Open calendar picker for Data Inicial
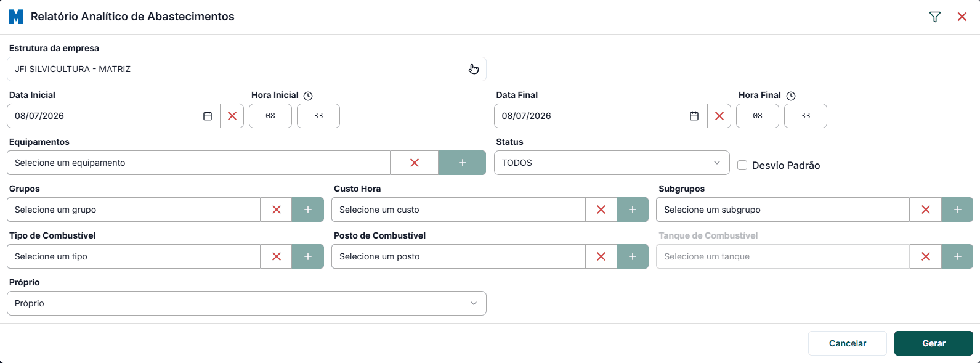Viewport: 980px width, 363px height. click(208, 116)
